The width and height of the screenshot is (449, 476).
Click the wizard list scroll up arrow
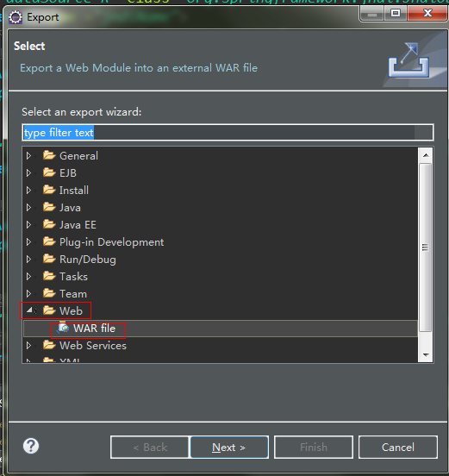[426, 155]
